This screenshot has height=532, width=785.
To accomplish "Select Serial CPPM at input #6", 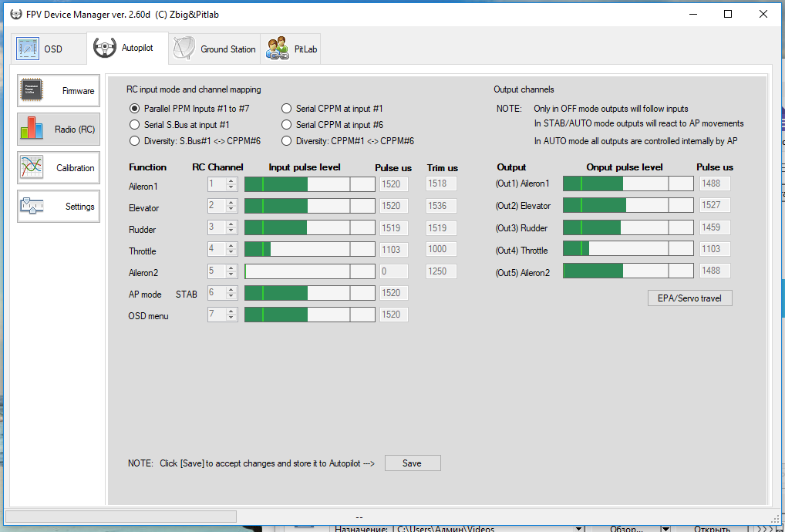I will click(287, 125).
